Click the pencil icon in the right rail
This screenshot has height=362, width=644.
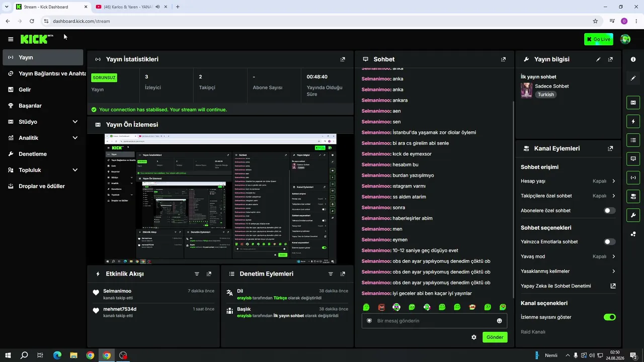click(633, 78)
